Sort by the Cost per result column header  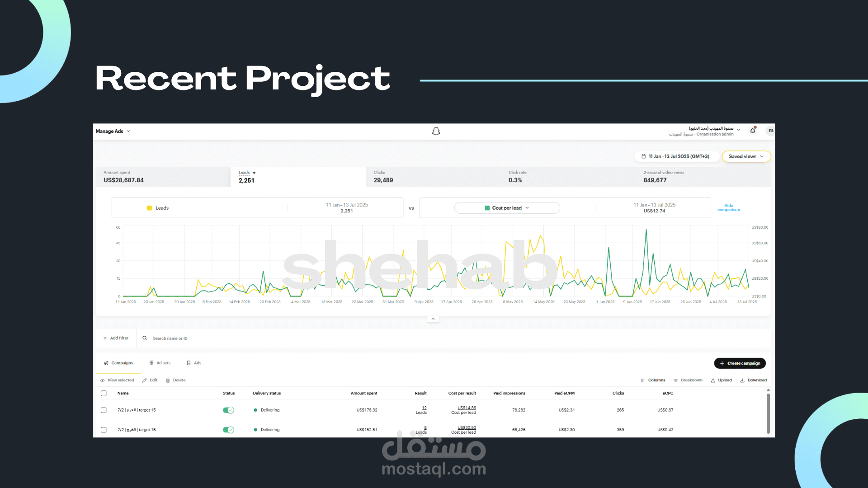(x=462, y=393)
